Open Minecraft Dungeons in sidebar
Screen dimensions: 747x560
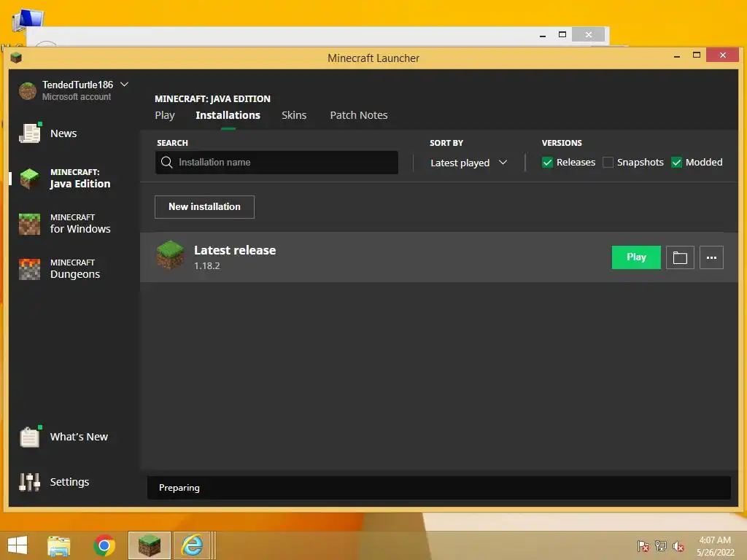pos(60,268)
